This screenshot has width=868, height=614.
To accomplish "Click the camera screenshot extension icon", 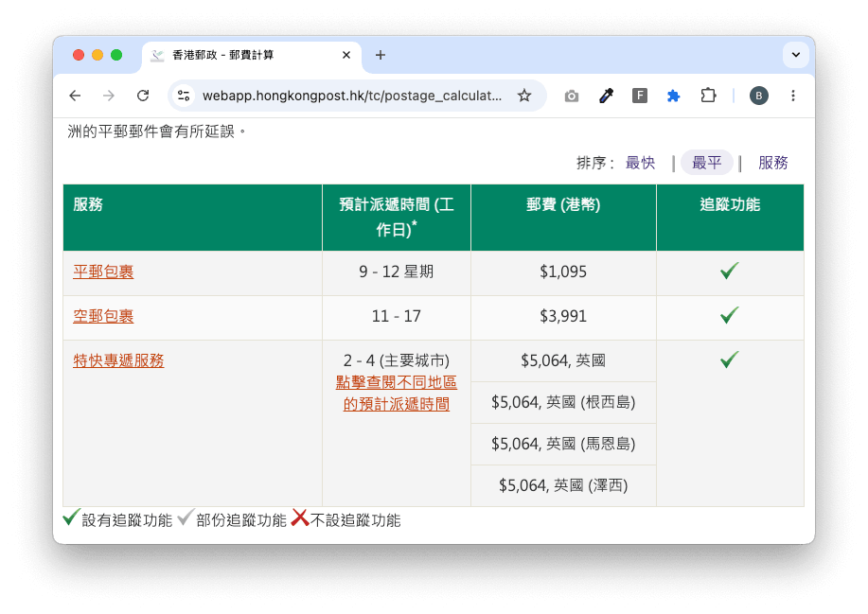I will tap(572, 96).
